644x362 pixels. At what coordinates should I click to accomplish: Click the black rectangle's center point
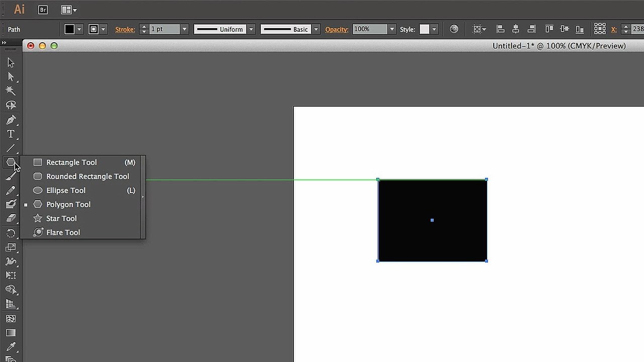pos(432,220)
